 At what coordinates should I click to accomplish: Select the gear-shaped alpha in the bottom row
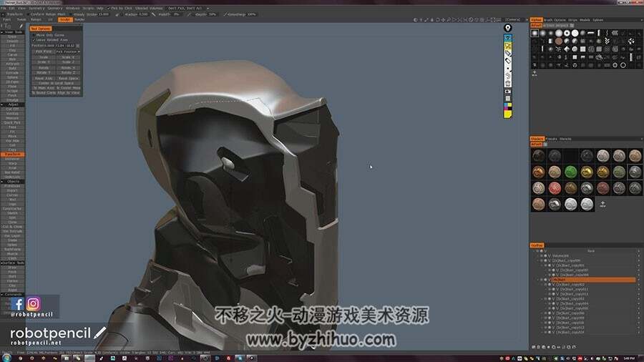tap(615, 65)
